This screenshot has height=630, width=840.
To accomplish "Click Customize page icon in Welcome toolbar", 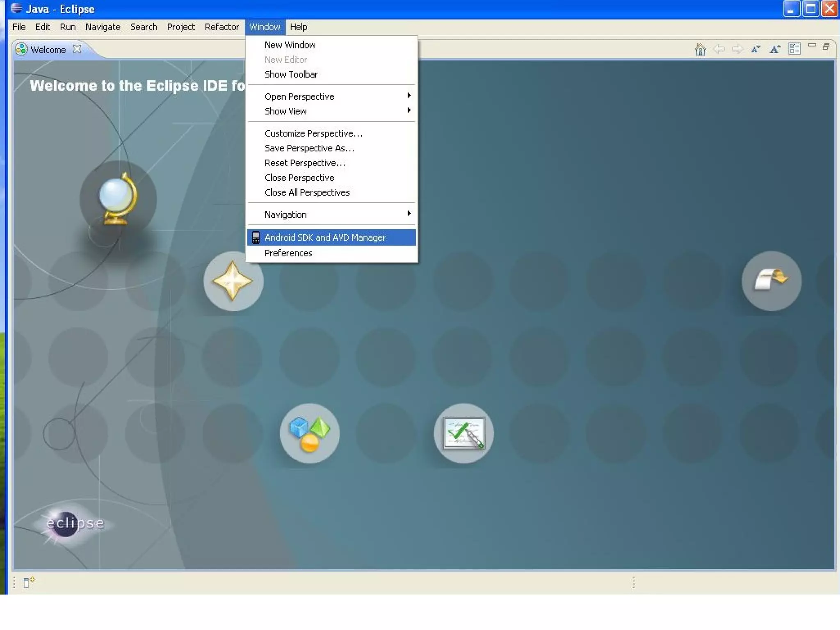I will click(794, 49).
